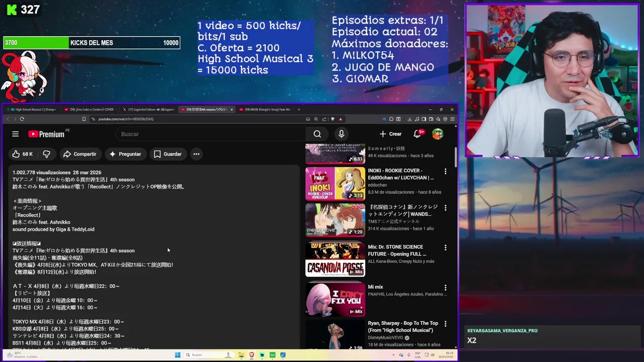The width and height of the screenshot is (644, 362).
Task: Open the CASANOVA POSSE mix thumbnail
Action: [x=335, y=259]
